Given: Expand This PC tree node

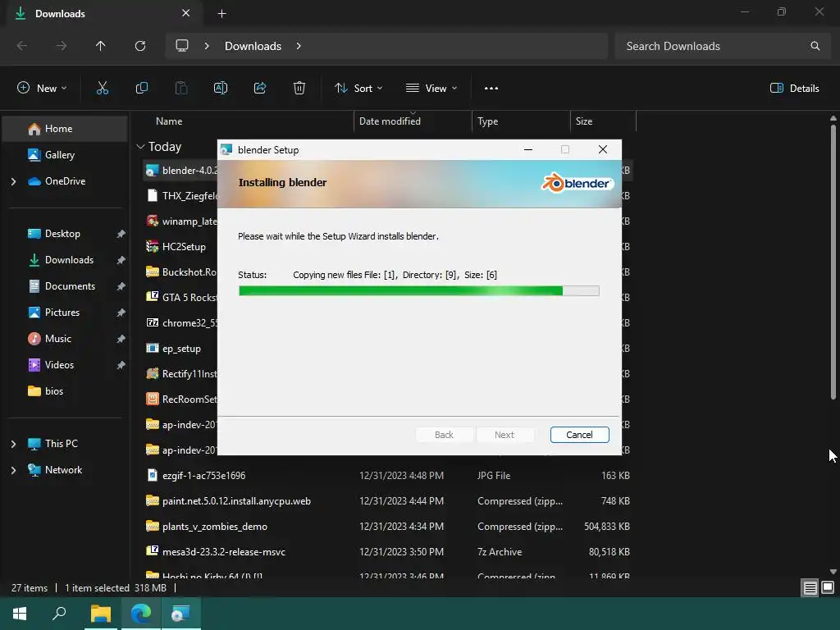Looking at the screenshot, I should click(13, 444).
